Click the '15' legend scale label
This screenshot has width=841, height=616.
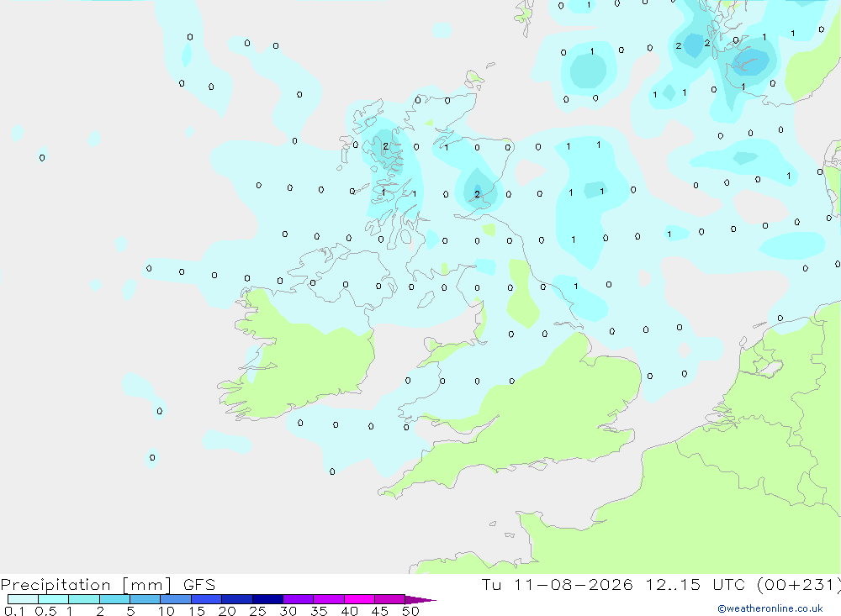(x=197, y=611)
